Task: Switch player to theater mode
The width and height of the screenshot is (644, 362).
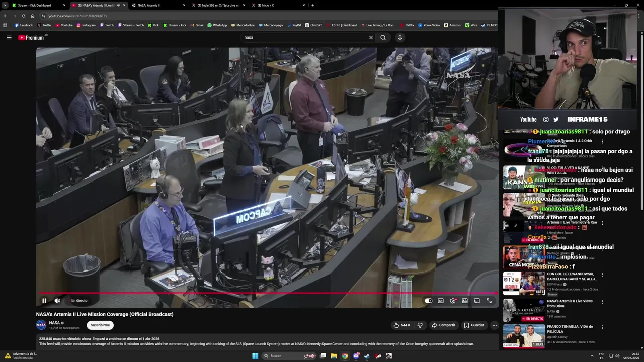Action: [465, 301]
